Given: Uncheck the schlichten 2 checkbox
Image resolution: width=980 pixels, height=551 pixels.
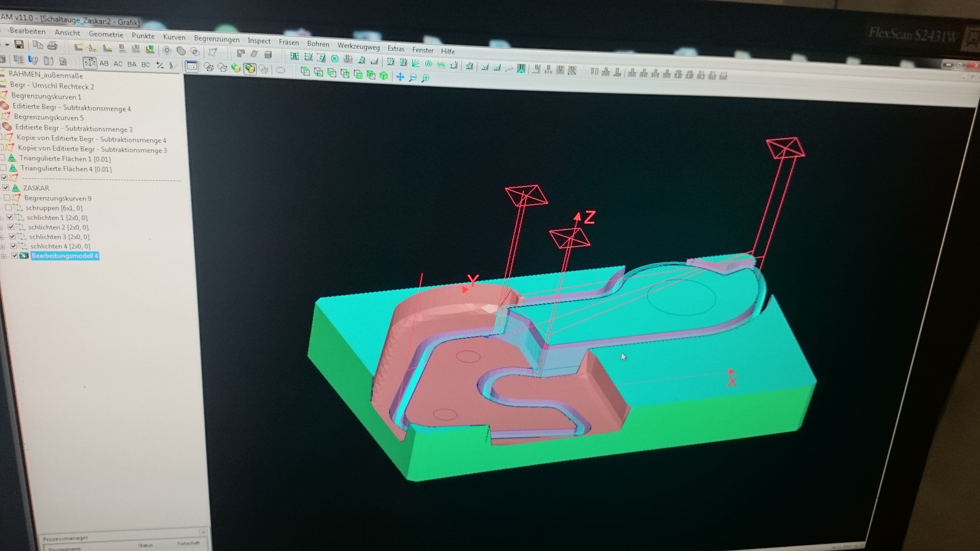Looking at the screenshot, I should (11, 227).
